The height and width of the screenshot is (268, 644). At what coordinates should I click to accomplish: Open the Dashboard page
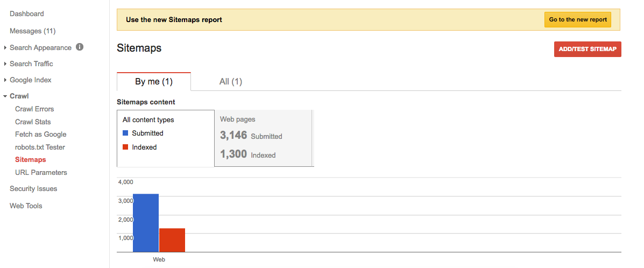(27, 13)
